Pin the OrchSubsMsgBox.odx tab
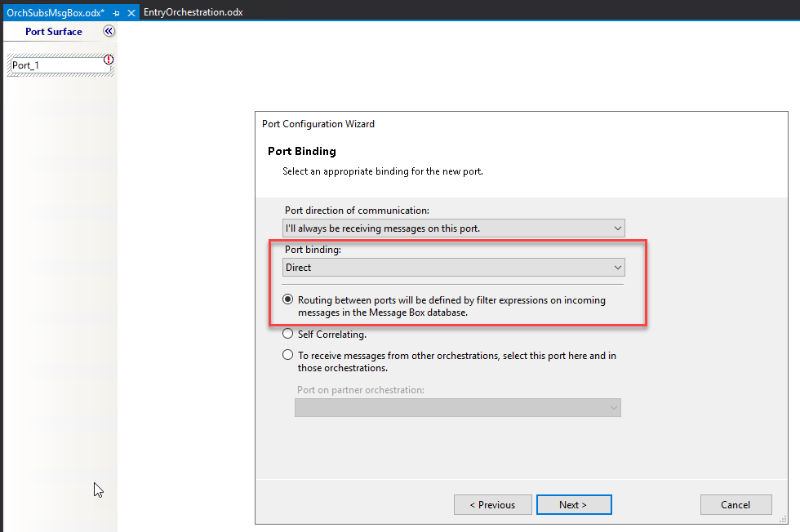Image resolution: width=800 pixels, height=532 pixels. coord(115,12)
